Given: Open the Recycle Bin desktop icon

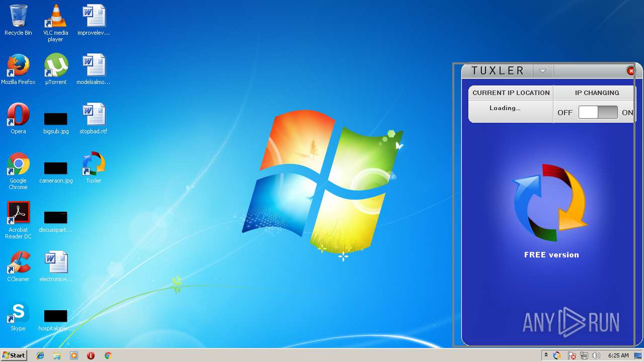Looking at the screenshot, I should click(18, 20).
